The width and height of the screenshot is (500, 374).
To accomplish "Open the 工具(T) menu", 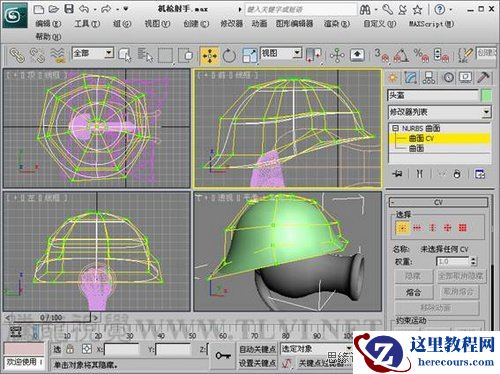I will 87,24.
